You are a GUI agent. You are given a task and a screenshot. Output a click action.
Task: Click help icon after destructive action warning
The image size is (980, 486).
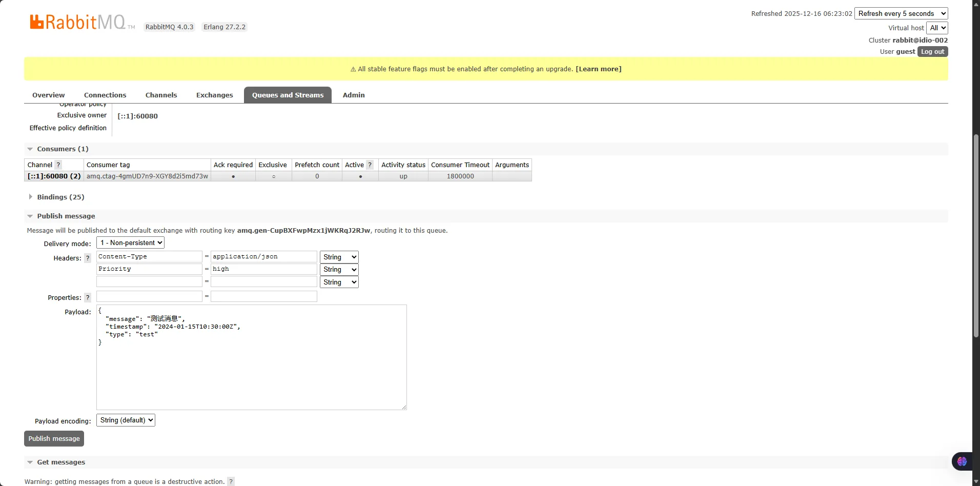pyautogui.click(x=231, y=481)
